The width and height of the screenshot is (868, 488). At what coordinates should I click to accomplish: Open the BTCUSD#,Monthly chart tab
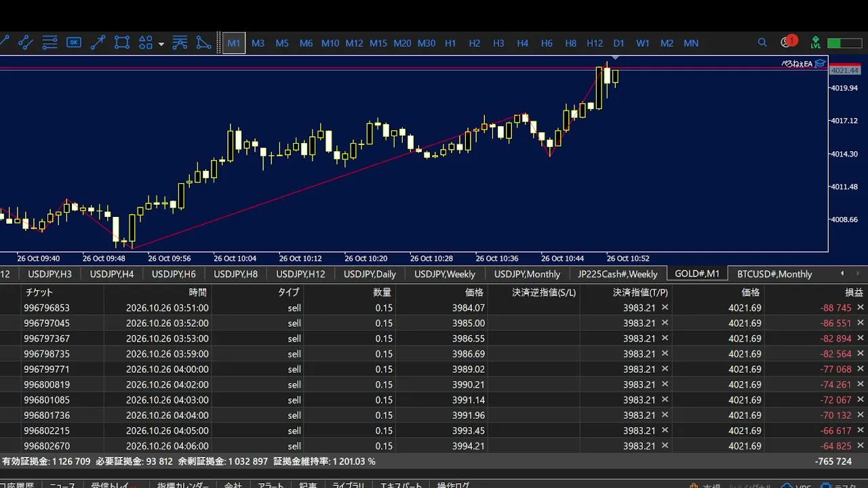[774, 274]
